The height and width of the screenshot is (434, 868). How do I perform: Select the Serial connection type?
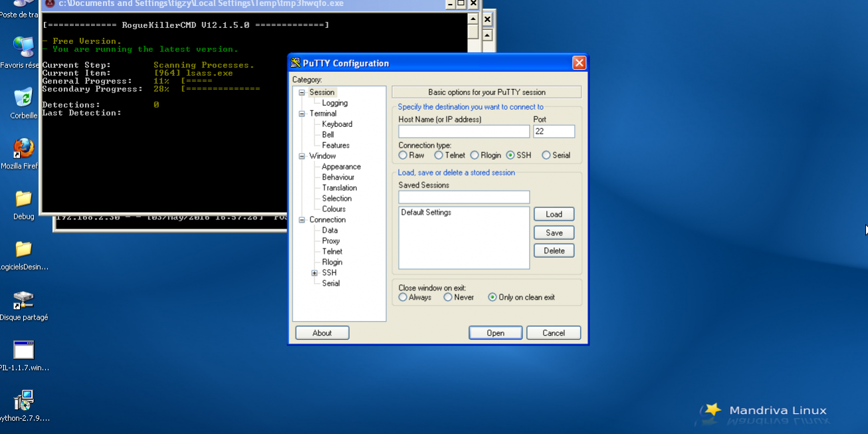point(546,156)
